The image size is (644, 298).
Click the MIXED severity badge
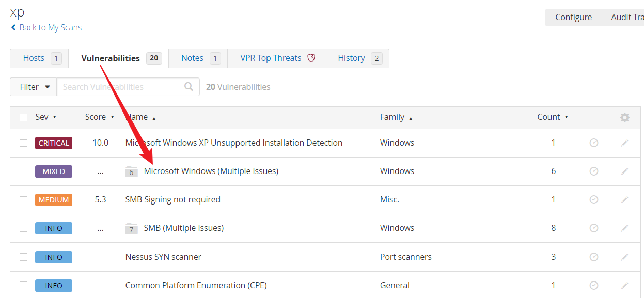tap(54, 171)
